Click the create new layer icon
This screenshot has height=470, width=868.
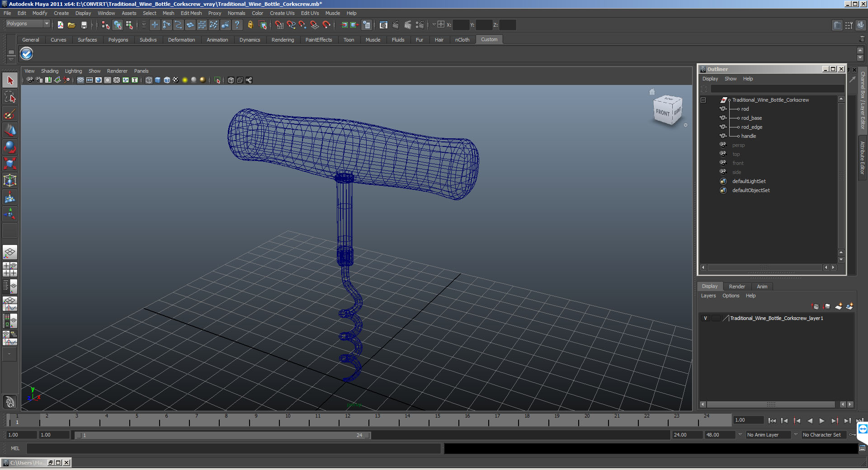tap(839, 306)
